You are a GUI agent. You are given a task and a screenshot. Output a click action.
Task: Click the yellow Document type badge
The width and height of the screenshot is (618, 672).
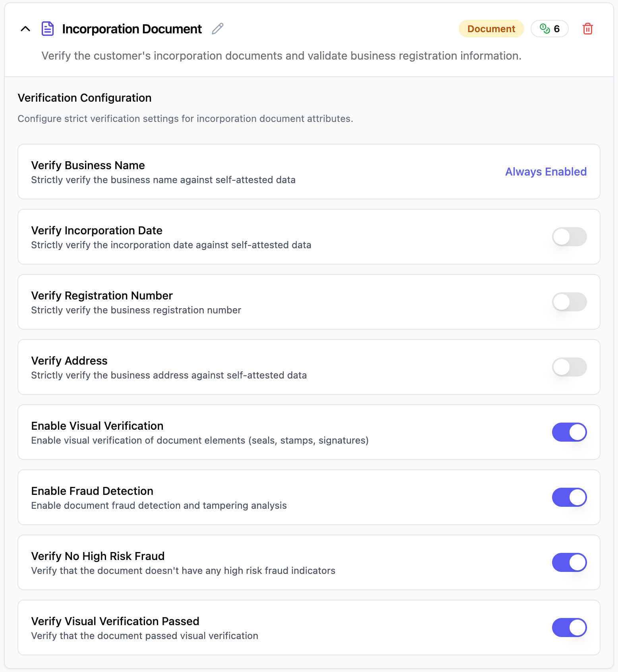click(x=491, y=29)
